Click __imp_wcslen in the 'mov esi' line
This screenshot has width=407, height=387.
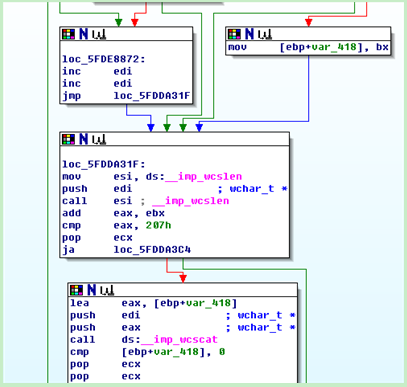coord(204,177)
